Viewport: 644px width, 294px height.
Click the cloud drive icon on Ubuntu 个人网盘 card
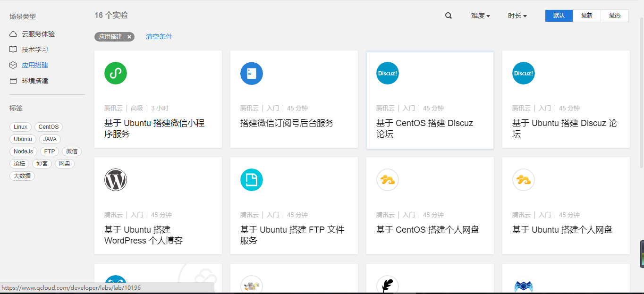(x=524, y=180)
